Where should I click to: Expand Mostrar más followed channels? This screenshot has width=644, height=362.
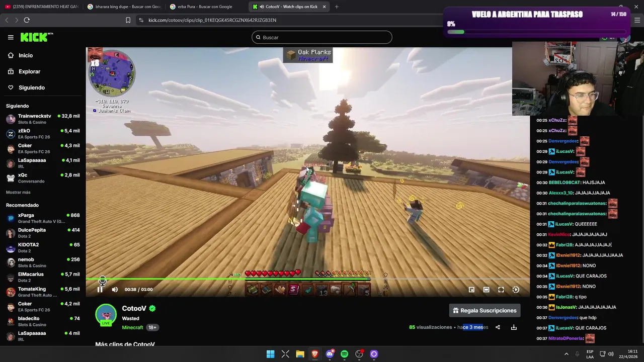[x=18, y=193]
